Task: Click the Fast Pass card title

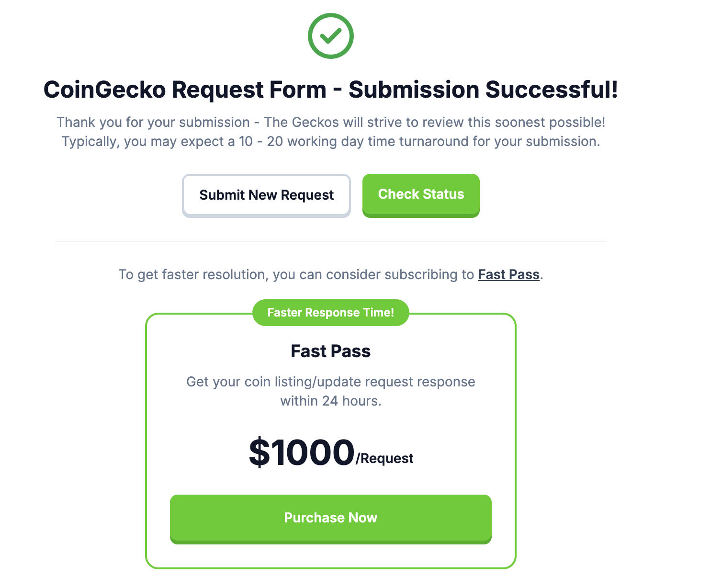Action: tap(330, 351)
